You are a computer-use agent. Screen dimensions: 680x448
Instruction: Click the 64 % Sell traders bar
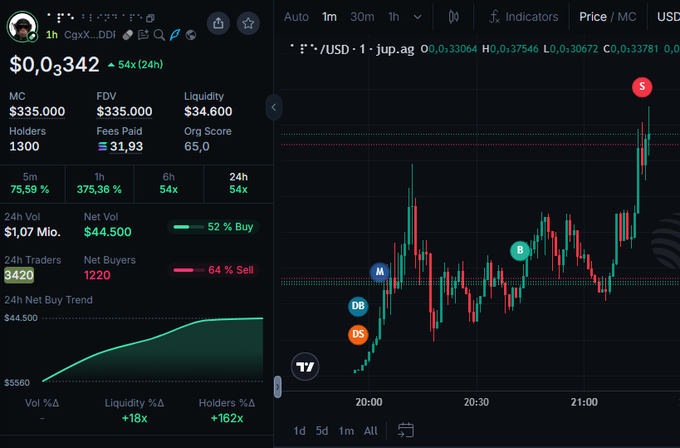[x=213, y=270]
